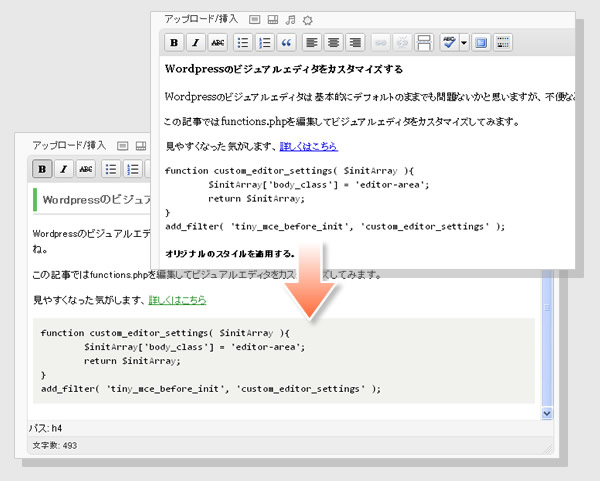
Task: Show kitchen sink toolbar row
Action: pyautogui.click(x=503, y=42)
